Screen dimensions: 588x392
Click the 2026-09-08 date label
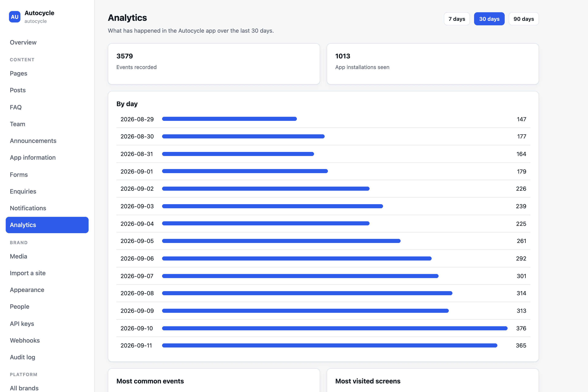coord(137,293)
